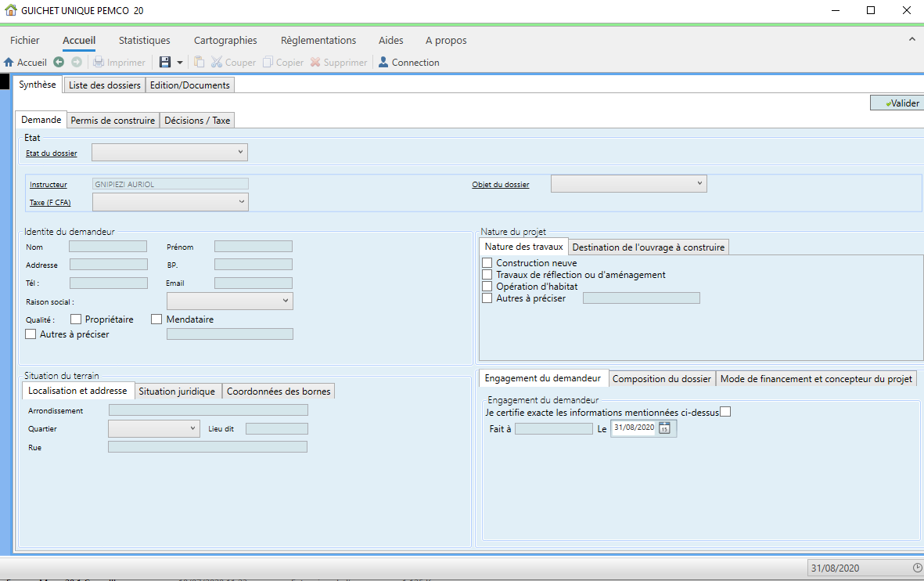The height and width of the screenshot is (581, 924).
Task: Open the calendar picker beside the date
Action: click(665, 428)
